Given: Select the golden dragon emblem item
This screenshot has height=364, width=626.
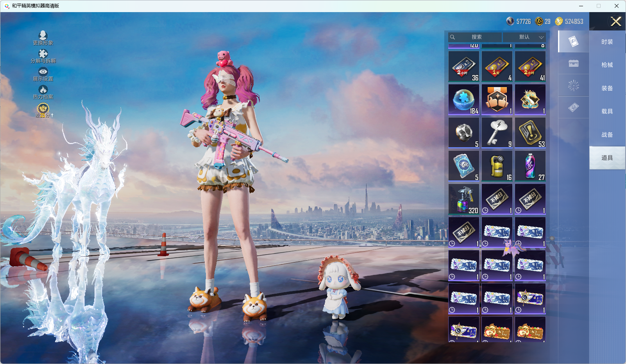Looking at the screenshot, I should click(530, 100).
